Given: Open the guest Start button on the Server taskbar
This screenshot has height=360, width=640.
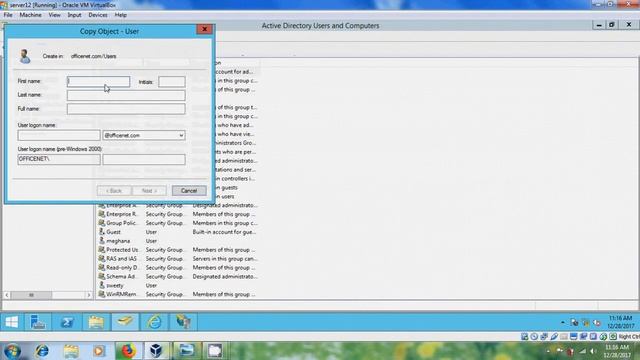Looking at the screenshot, I should pos(12,322).
